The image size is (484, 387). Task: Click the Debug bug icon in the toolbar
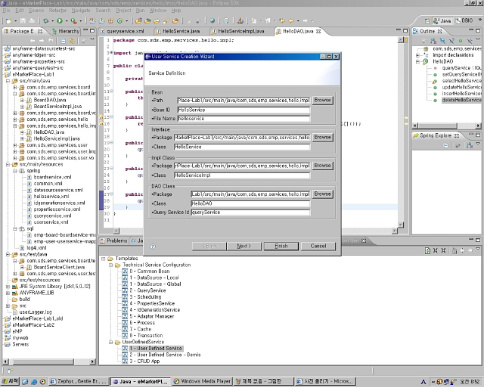pos(46,21)
